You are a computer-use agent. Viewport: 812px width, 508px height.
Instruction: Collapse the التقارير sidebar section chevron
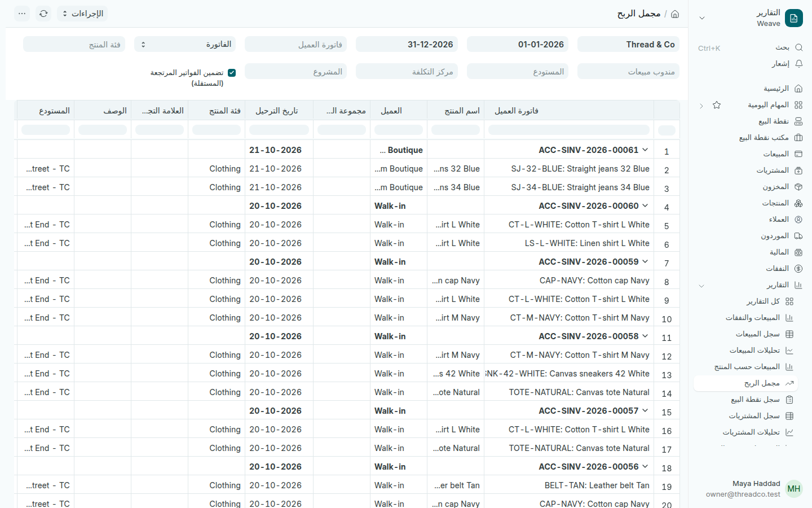click(701, 286)
